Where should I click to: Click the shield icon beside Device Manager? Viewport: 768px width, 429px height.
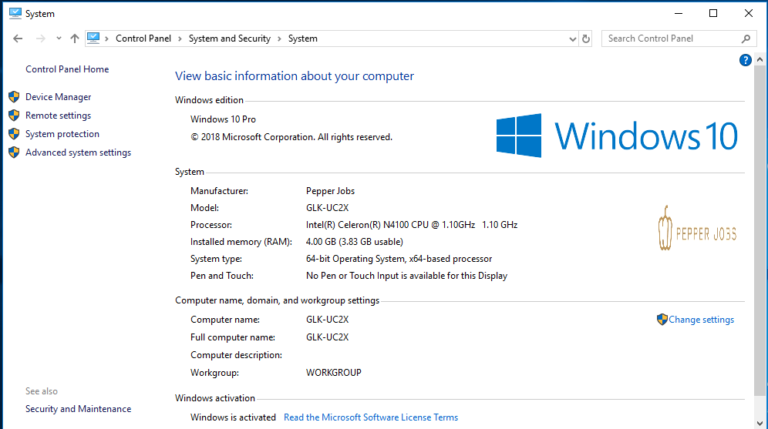coord(14,97)
